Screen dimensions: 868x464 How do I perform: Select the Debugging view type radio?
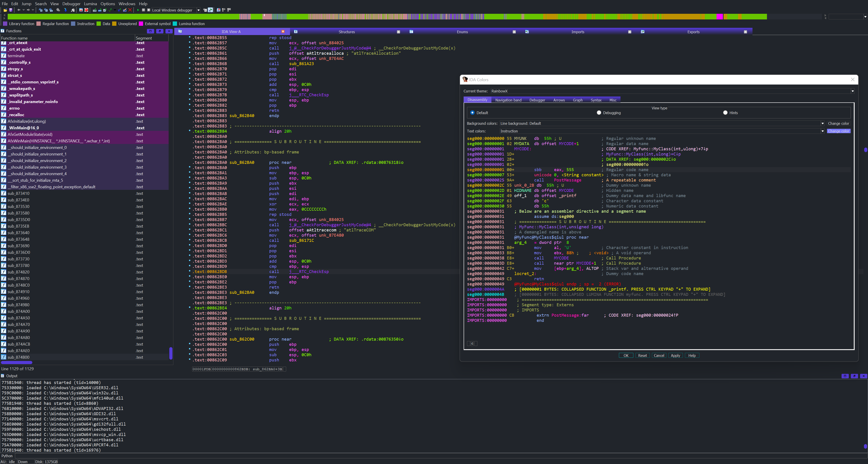click(x=599, y=113)
